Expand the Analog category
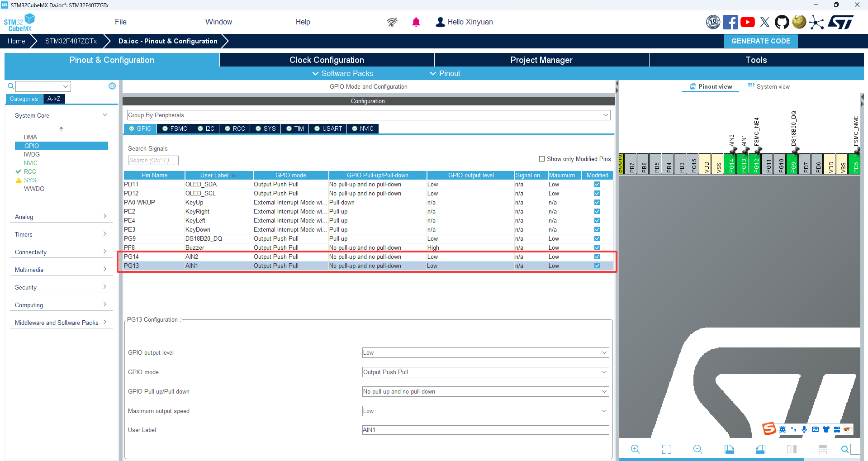868x461 pixels. [61, 217]
